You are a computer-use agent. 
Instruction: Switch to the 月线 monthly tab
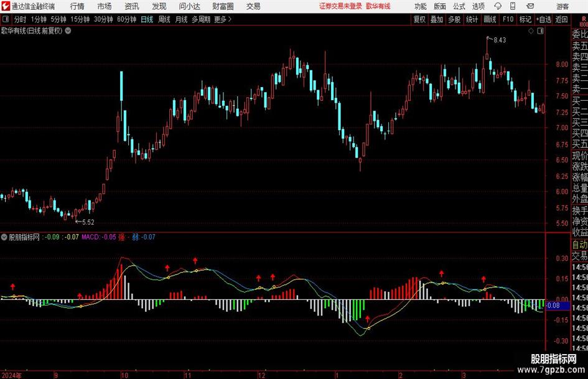tap(181, 19)
